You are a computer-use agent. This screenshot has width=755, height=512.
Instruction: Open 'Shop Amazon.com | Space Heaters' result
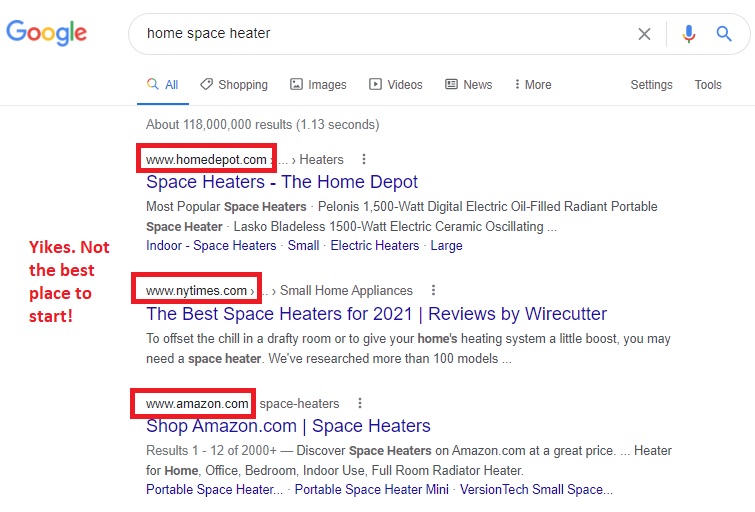click(288, 426)
